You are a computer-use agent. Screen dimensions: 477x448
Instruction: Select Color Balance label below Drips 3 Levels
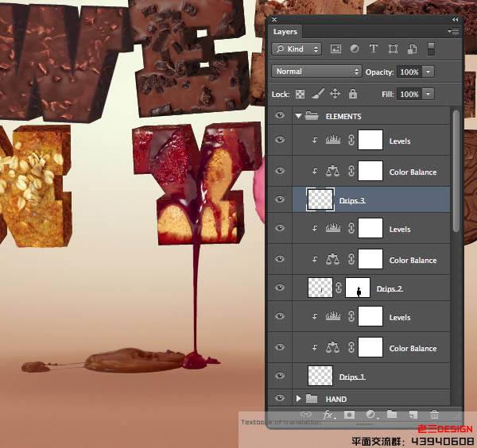[413, 261]
